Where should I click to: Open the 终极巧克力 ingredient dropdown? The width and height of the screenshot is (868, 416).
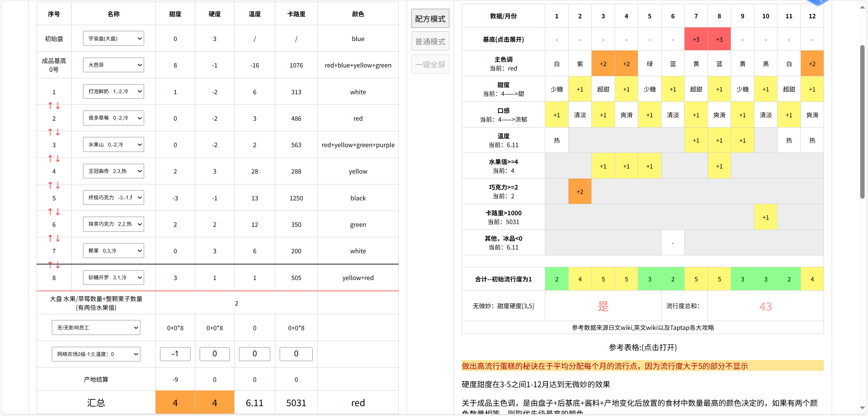pos(114,198)
